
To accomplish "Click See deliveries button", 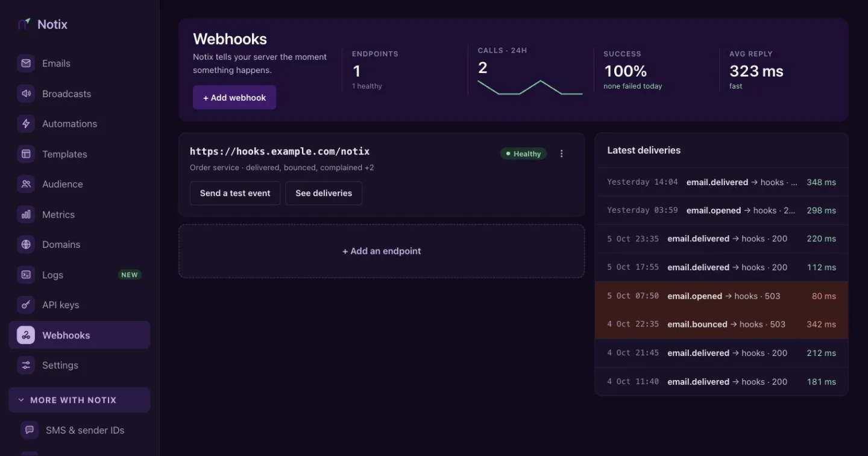I will click(324, 193).
